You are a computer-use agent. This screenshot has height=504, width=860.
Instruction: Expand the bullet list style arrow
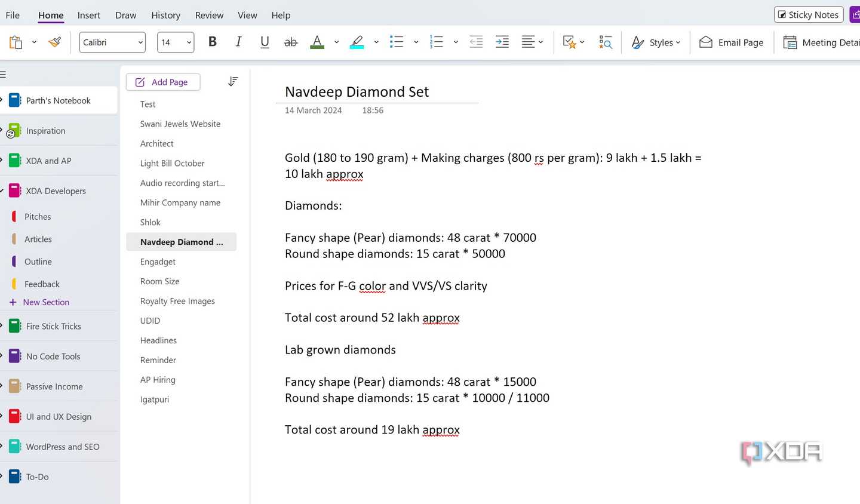[x=416, y=42]
